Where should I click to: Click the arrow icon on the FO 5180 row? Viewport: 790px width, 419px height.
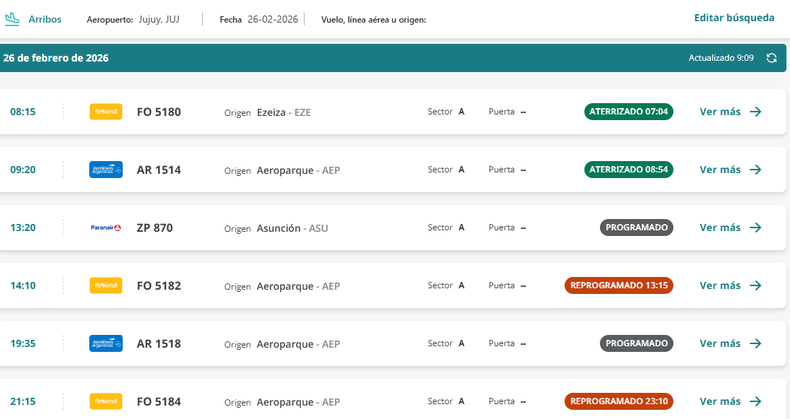pyautogui.click(x=755, y=112)
